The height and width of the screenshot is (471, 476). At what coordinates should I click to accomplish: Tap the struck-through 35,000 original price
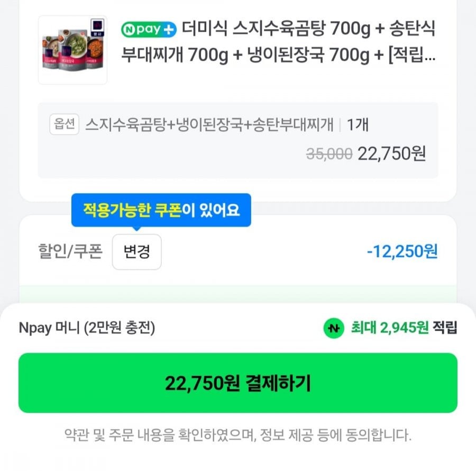pos(329,153)
